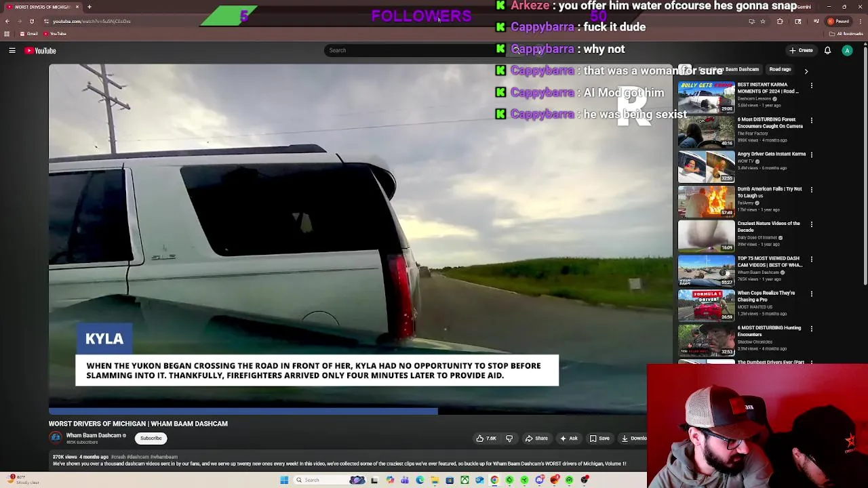Go back with the browser back arrow
The height and width of the screenshot is (488, 868).
click(x=7, y=21)
